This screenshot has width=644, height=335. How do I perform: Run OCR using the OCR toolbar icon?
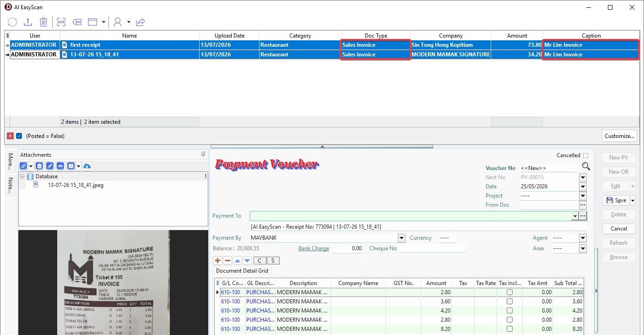pyautogui.click(x=61, y=22)
